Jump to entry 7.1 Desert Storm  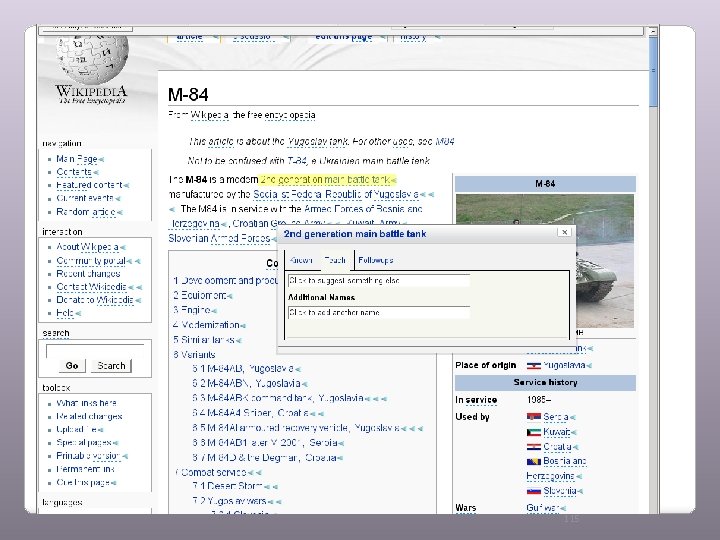[x=228, y=486]
